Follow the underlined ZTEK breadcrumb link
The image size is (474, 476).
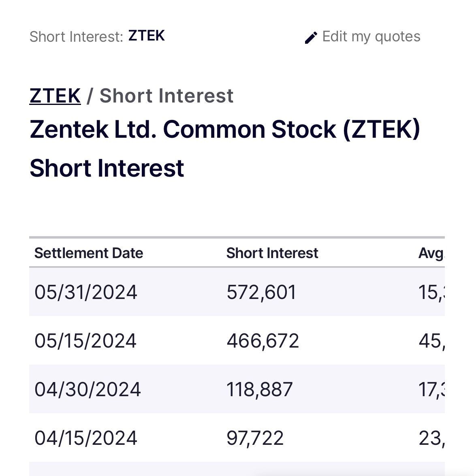coord(55,96)
